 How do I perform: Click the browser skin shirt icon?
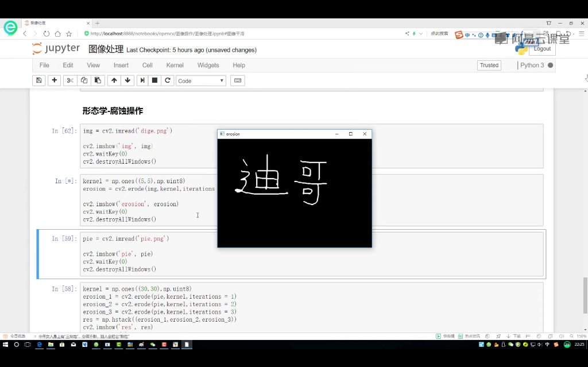pyautogui.click(x=548, y=23)
